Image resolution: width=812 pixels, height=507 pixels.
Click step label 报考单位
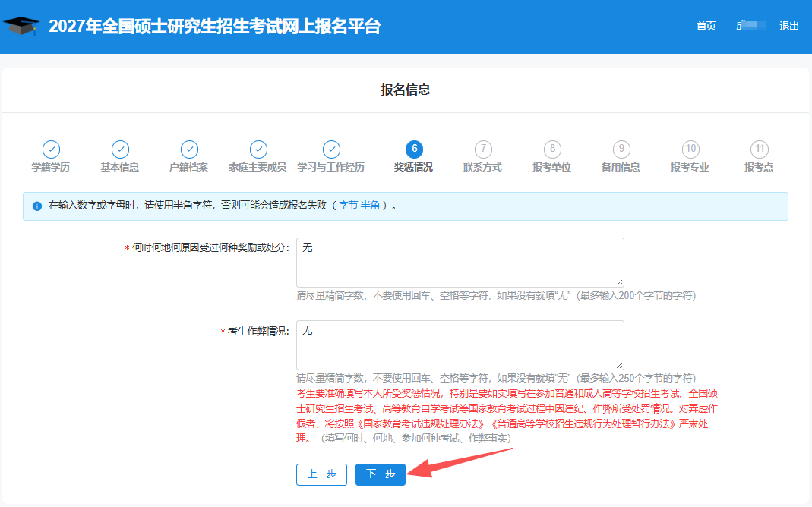pos(552,167)
